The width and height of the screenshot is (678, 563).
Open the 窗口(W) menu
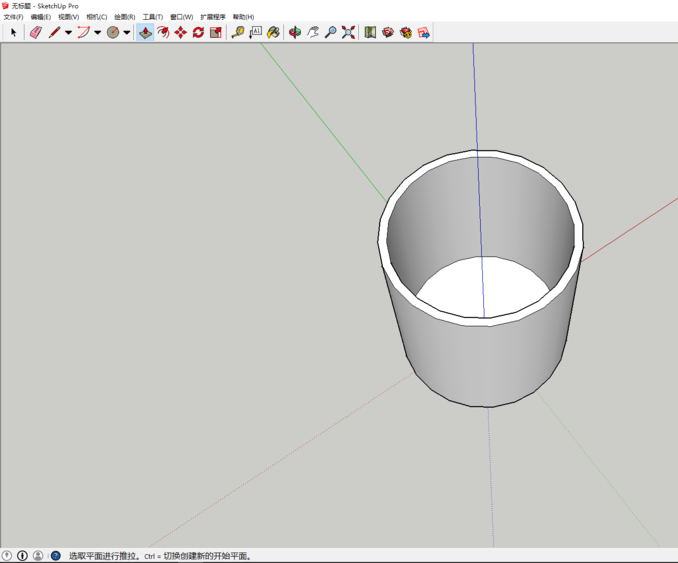182,17
